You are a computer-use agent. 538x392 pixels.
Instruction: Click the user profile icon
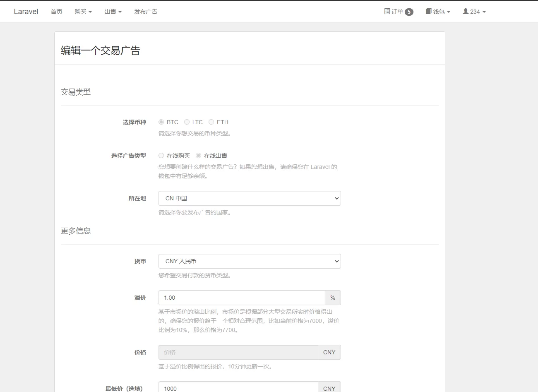point(466,12)
